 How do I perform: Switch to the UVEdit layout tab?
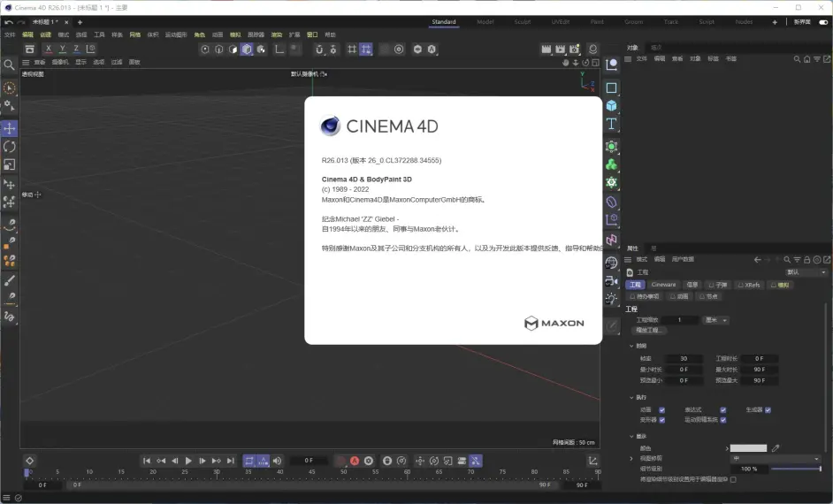[560, 22]
